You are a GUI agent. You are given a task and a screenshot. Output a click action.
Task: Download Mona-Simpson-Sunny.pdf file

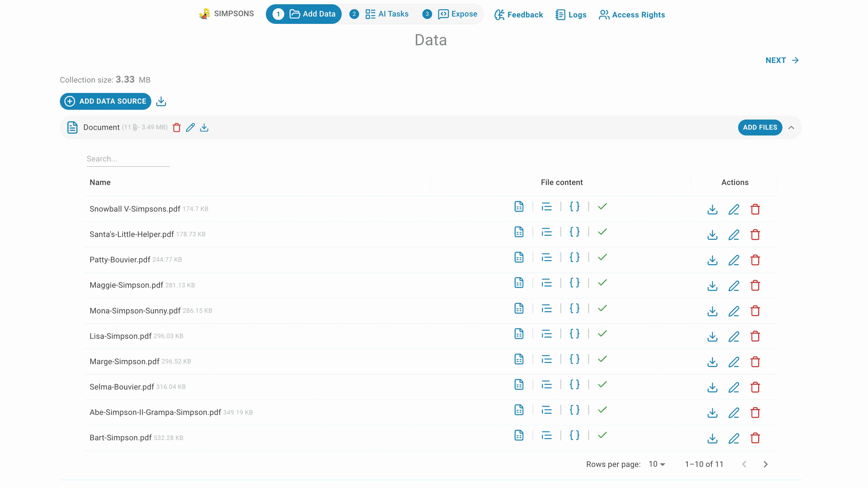coord(712,311)
